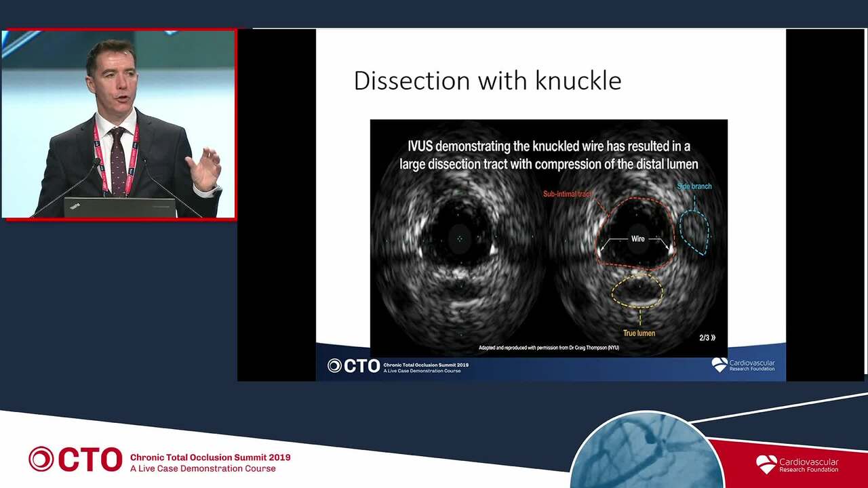Click the 'Side branch' label
This screenshot has height=488, width=868.
694,186
